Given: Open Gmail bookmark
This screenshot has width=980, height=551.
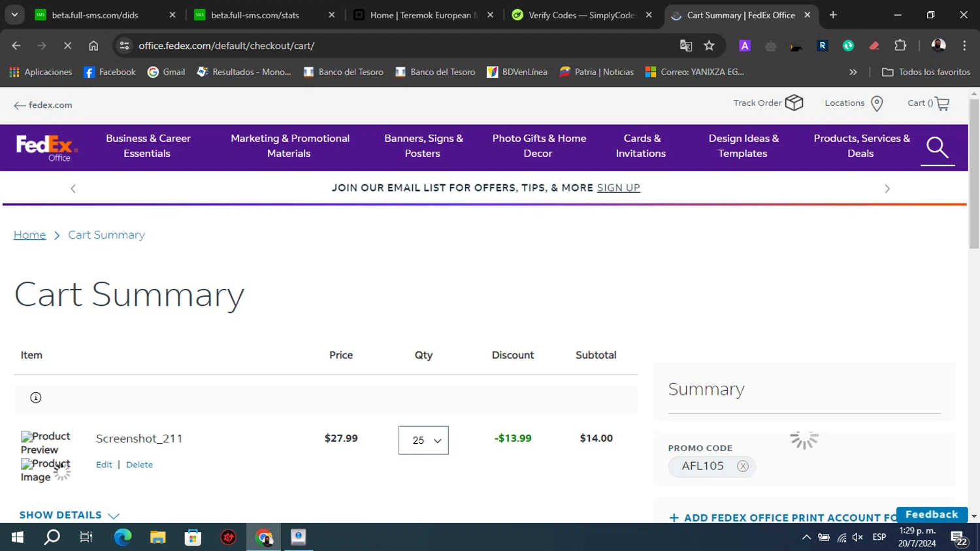Looking at the screenshot, I should coord(167,72).
